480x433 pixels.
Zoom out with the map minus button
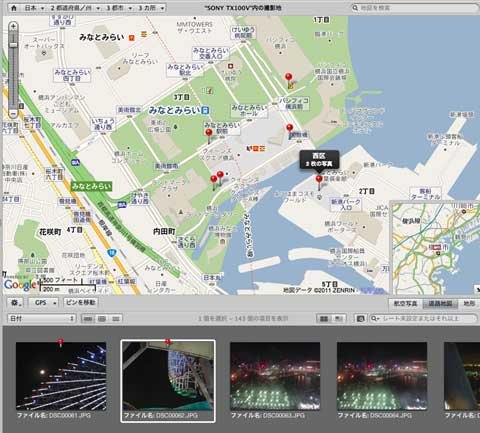13,114
